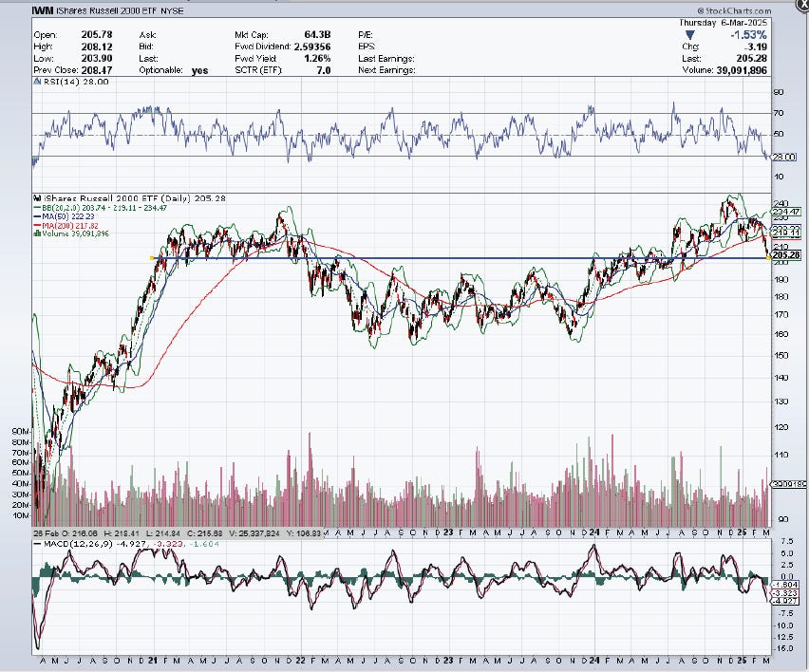This screenshot has width=809, height=672.
Task: Click the MA(50) 222.23 legend entry
Action: [68, 216]
